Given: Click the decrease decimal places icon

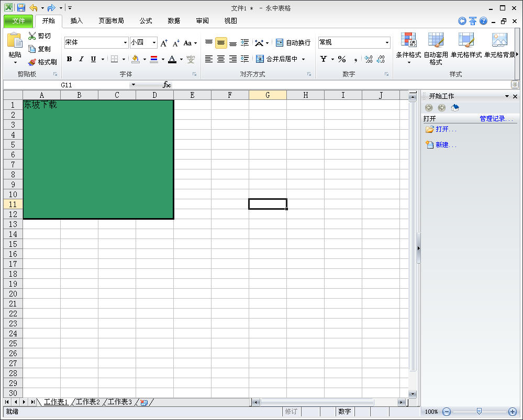Looking at the screenshot, I should pos(381,59).
